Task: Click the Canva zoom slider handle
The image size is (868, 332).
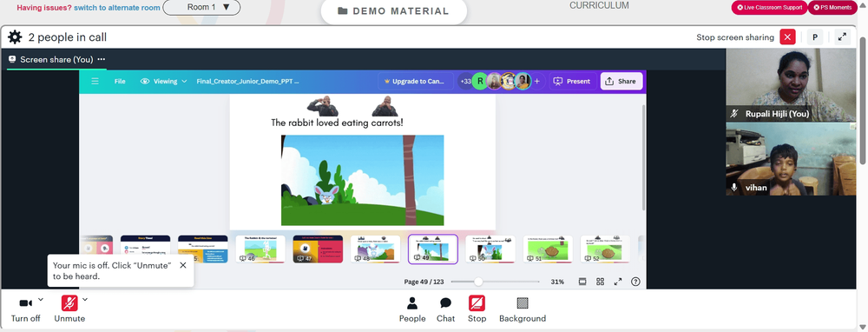Action: (x=478, y=282)
